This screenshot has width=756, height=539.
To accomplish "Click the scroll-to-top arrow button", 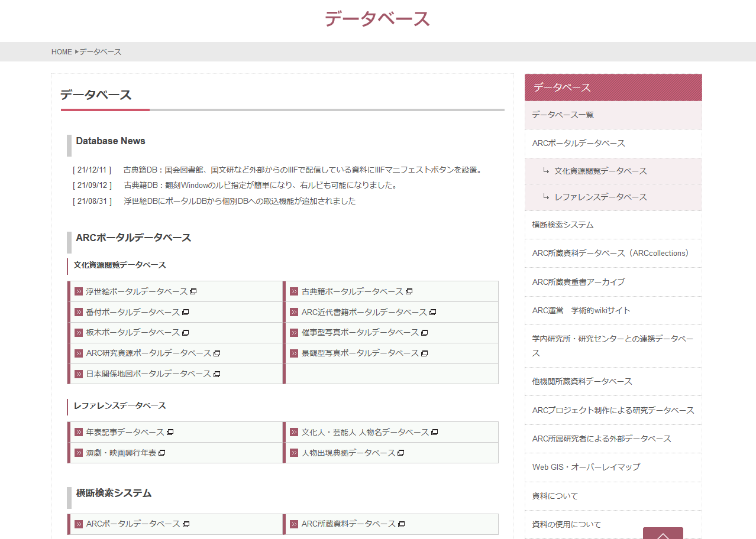I will tap(663, 533).
